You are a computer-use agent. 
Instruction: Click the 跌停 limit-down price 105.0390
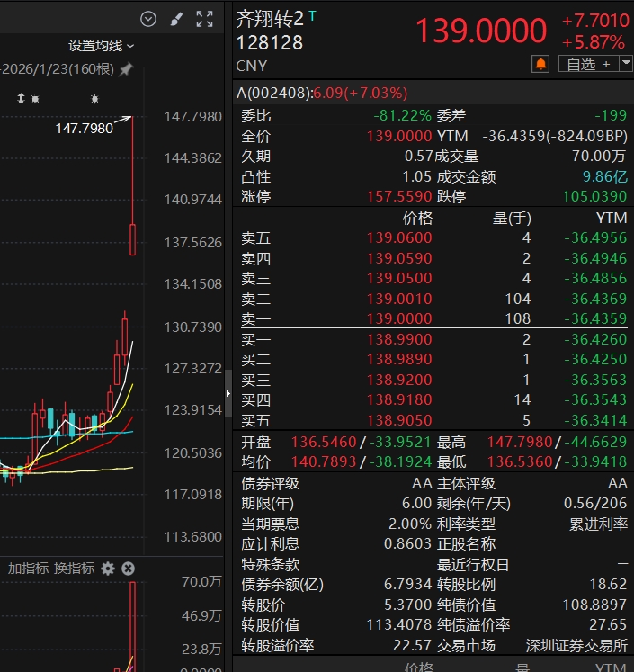(594, 196)
